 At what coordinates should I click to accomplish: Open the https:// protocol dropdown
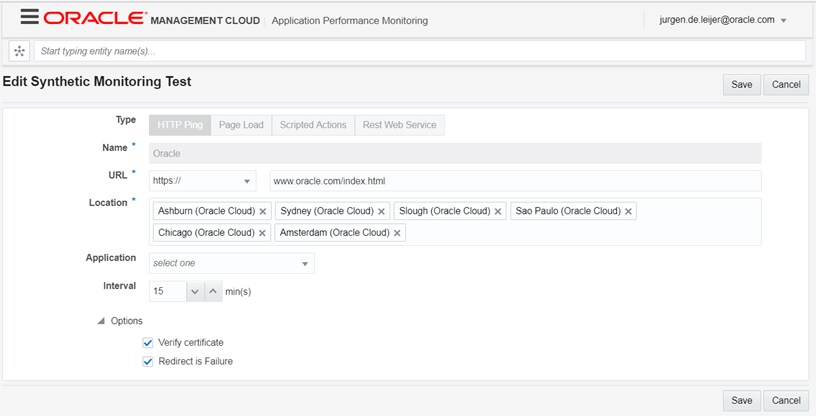click(x=203, y=181)
